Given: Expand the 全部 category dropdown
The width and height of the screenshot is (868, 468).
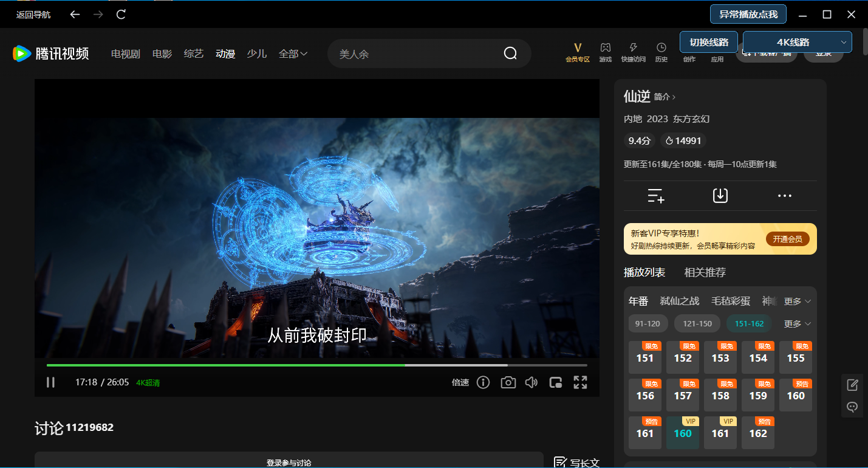Looking at the screenshot, I should point(293,53).
